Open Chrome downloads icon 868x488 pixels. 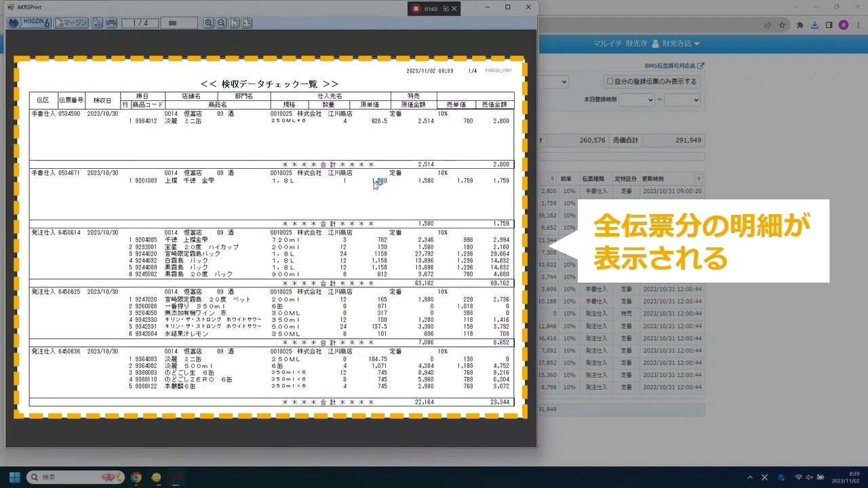click(814, 25)
